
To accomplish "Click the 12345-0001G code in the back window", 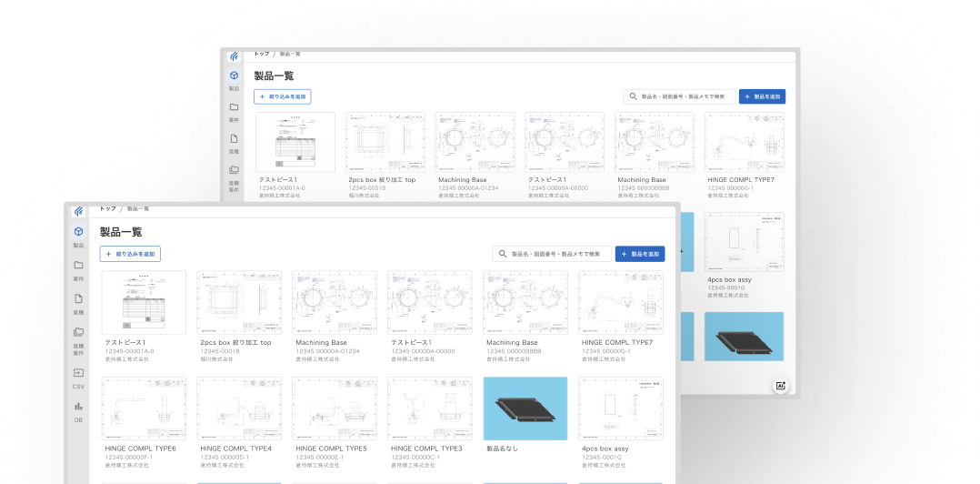I will pos(726,287).
